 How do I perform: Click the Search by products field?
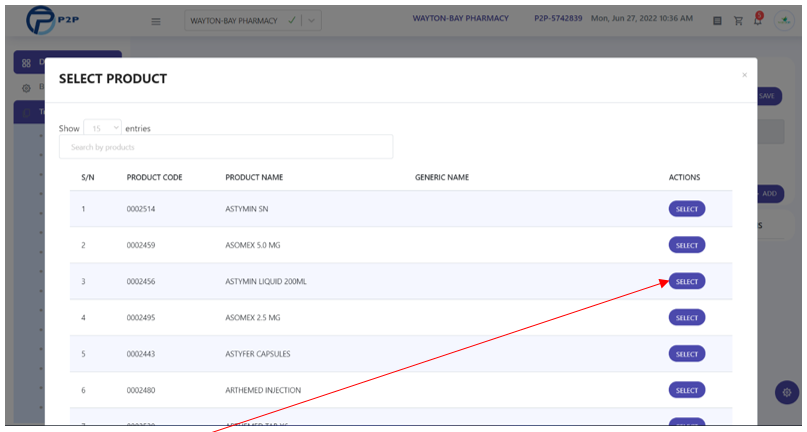(226, 147)
